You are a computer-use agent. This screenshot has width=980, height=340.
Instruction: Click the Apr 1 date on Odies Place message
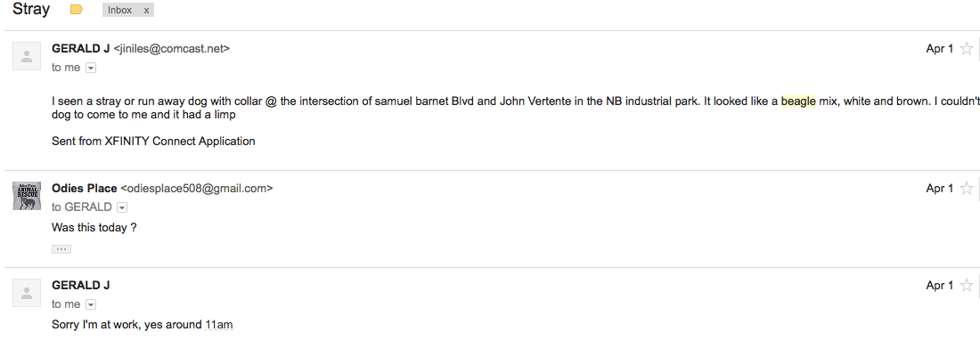[x=939, y=189]
